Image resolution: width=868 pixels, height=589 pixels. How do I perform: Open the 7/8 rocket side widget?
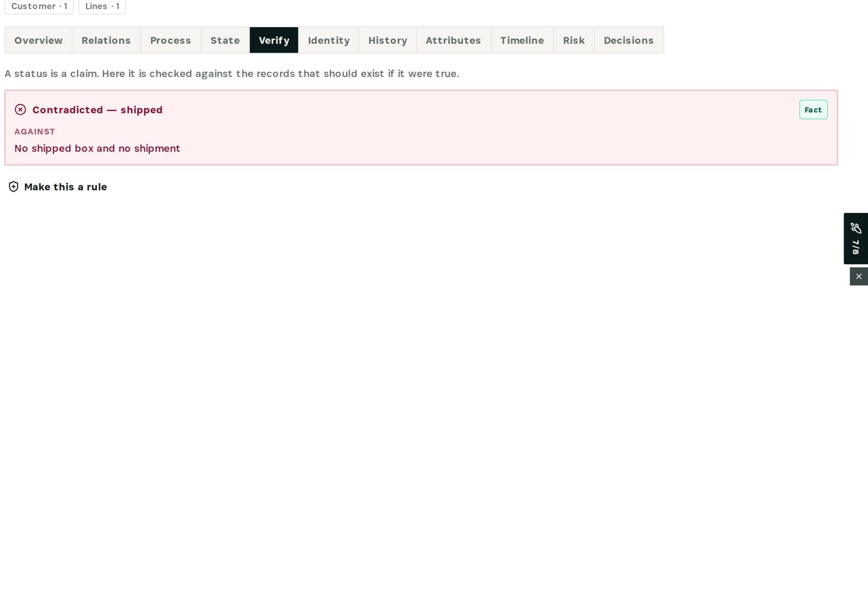coord(856,238)
